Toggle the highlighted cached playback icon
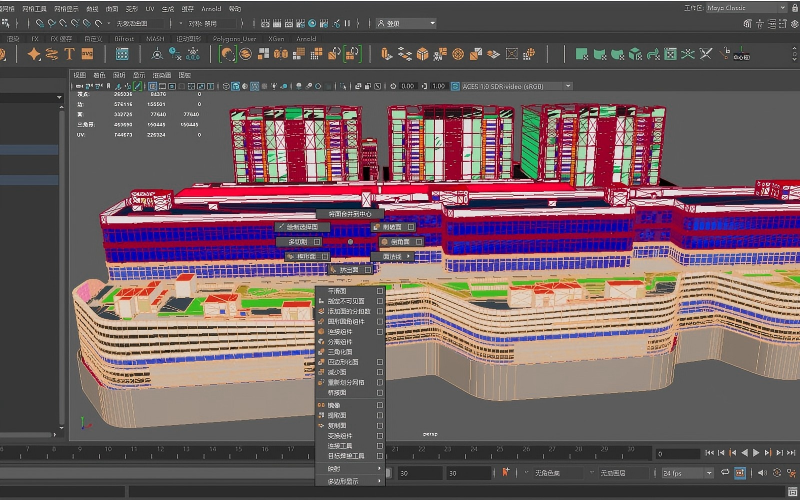 740,473
